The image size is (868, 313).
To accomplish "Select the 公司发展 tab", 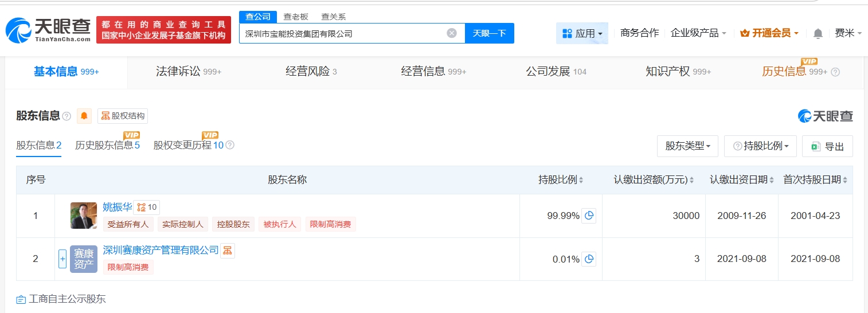I will click(556, 72).
